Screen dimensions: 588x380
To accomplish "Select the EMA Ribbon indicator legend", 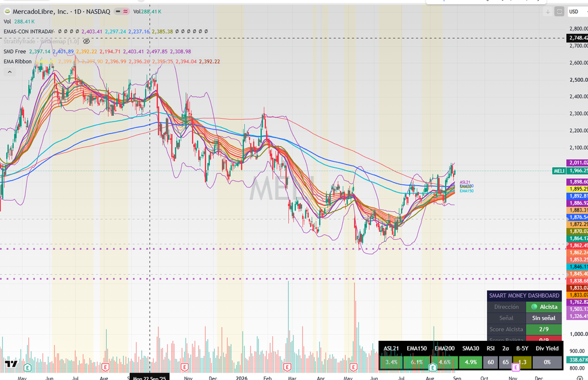I will coord(18,61).
